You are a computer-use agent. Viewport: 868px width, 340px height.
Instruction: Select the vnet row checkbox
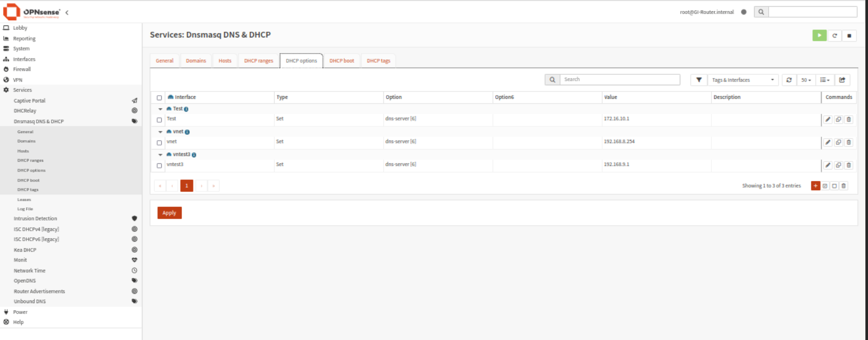click(x=159, y=143)
